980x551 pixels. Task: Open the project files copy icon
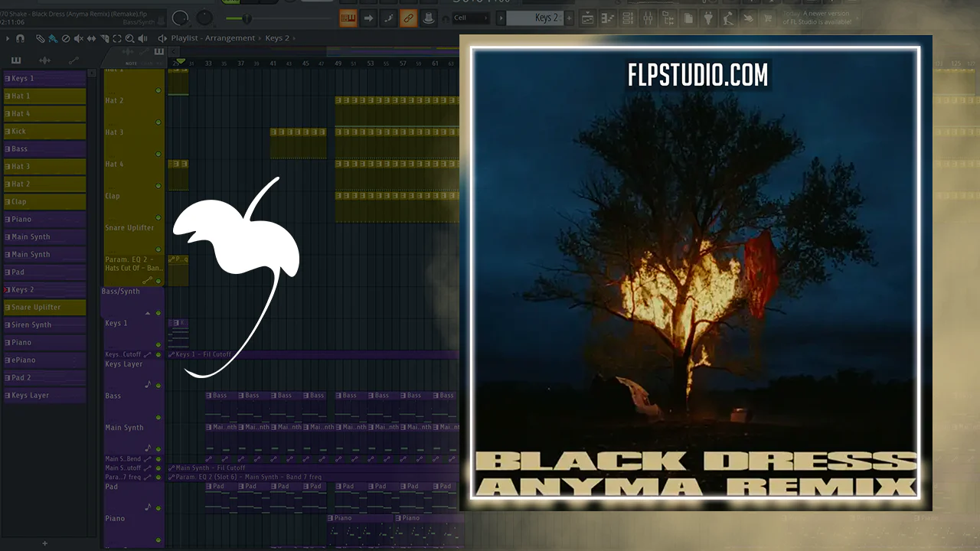coord(688,18)
